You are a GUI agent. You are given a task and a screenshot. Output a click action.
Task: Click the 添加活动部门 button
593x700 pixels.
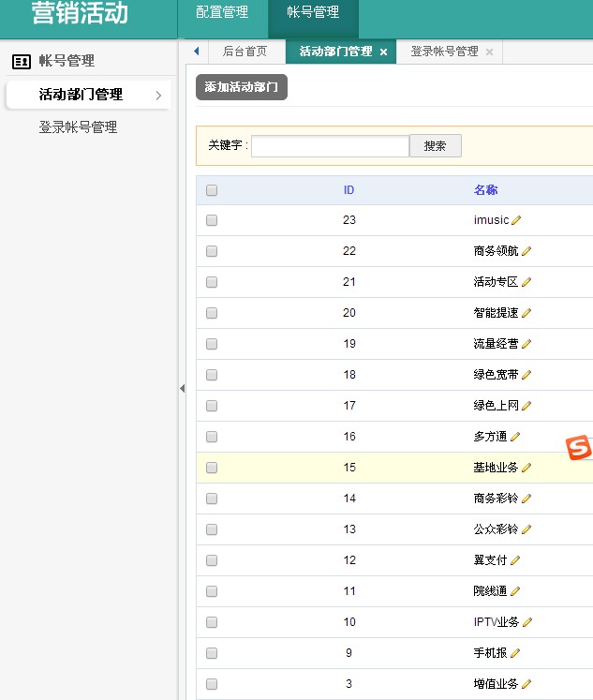(242, 87)
